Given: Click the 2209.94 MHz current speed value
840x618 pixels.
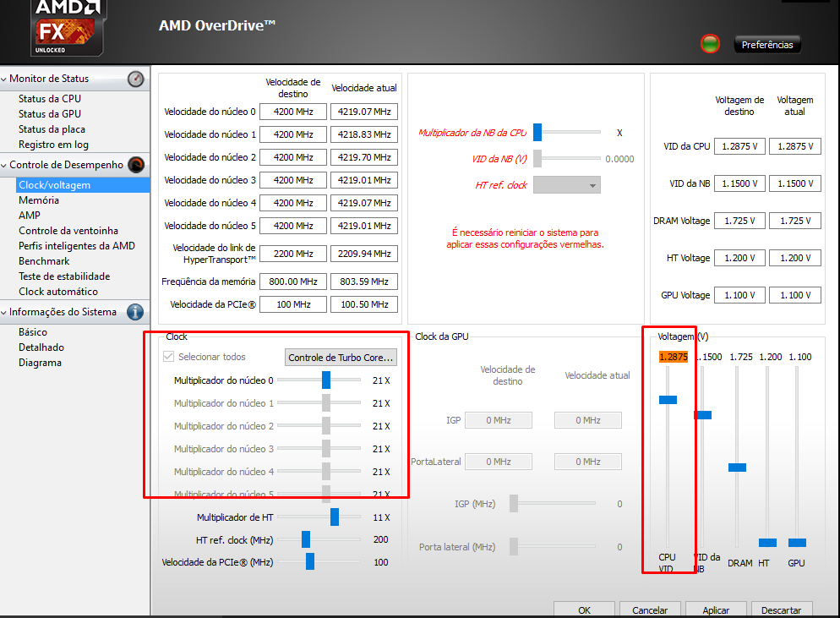Looking at the screenshot, I should [x=364, y=254].
